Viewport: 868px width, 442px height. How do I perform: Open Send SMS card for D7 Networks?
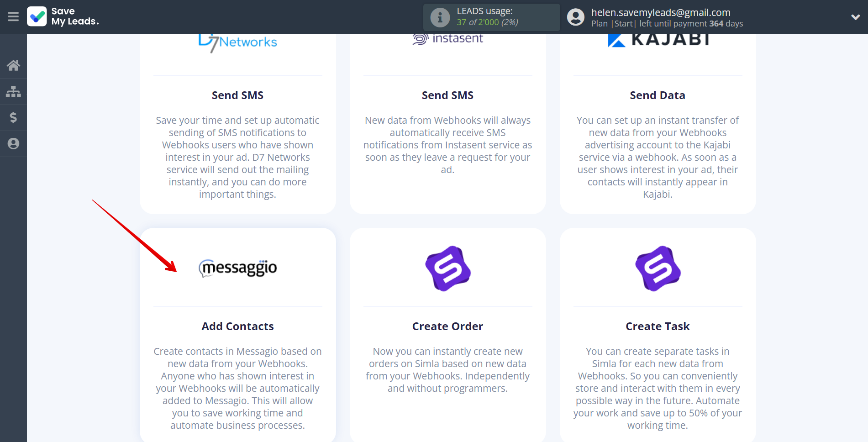(x=237, y=95)
